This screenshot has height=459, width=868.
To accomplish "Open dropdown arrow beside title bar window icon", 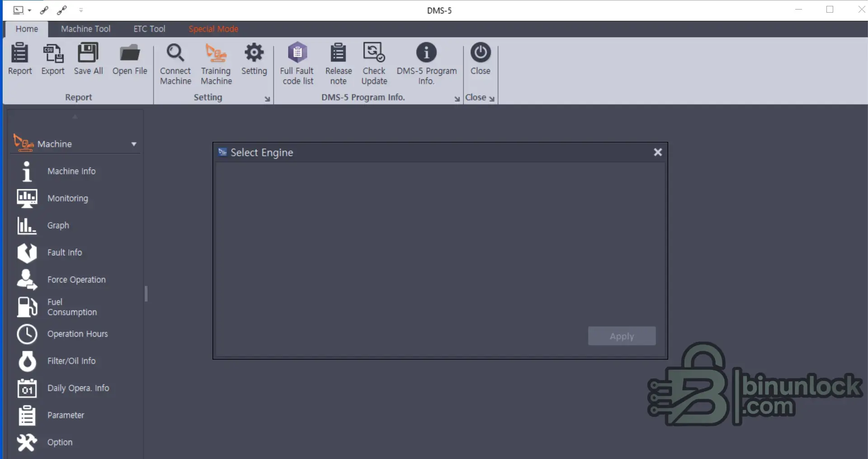I will 29,10.
